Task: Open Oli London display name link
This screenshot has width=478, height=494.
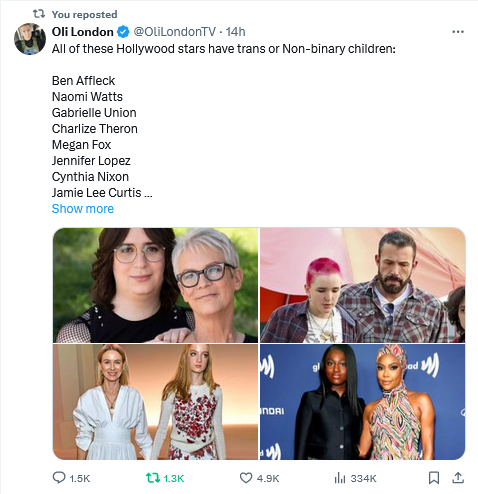Action: click(x=83, y=32)
